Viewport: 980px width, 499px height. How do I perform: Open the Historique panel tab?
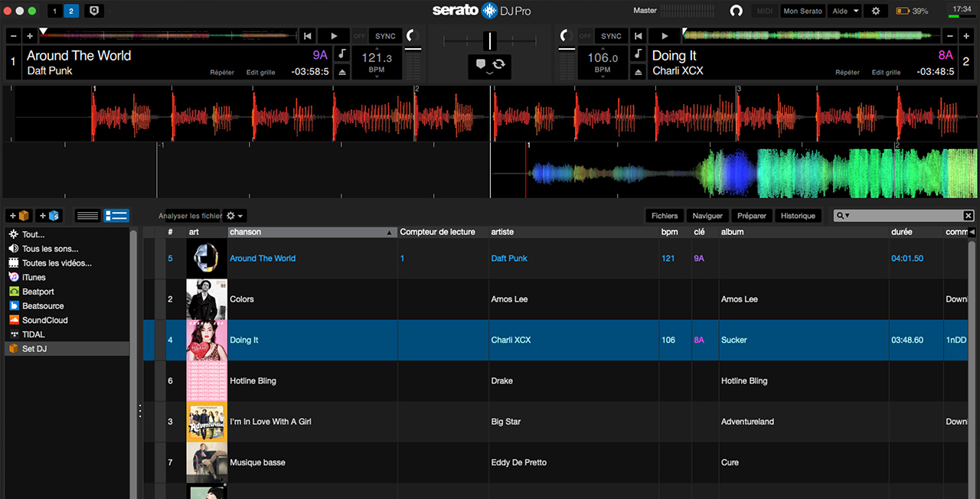coord(798,216)
